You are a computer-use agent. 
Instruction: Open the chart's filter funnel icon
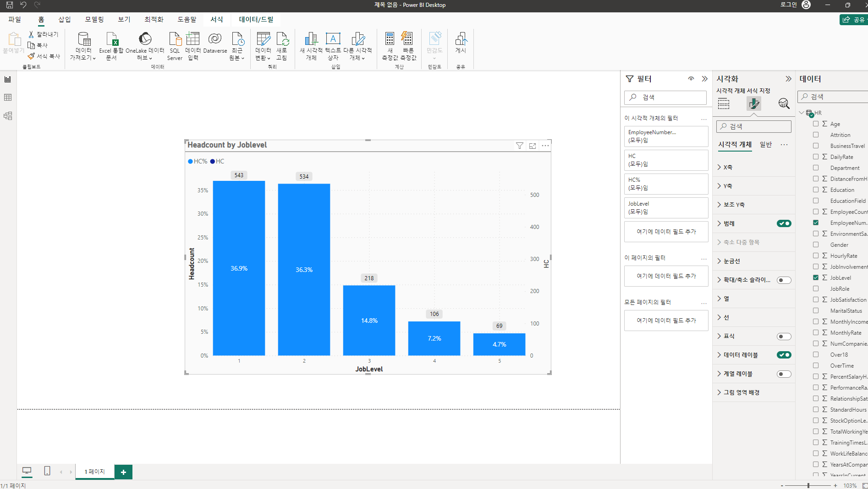(x=520, y=146)
